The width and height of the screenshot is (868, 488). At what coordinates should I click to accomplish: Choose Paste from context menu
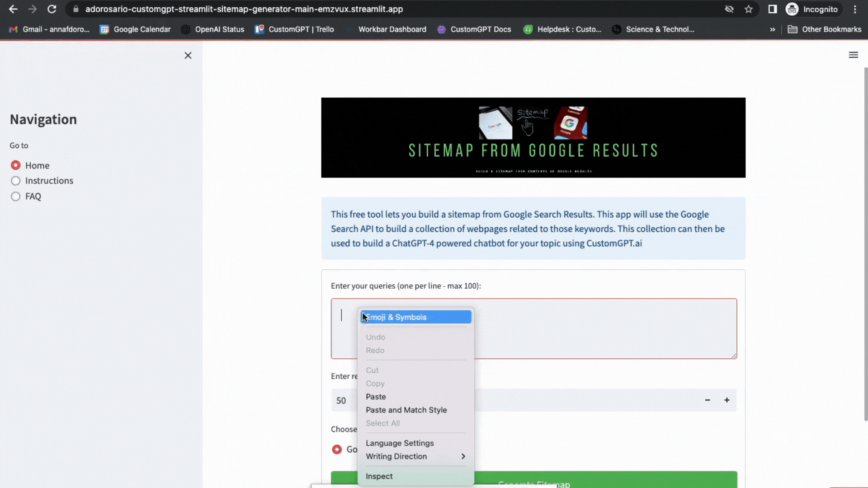(x=376, y=397)
